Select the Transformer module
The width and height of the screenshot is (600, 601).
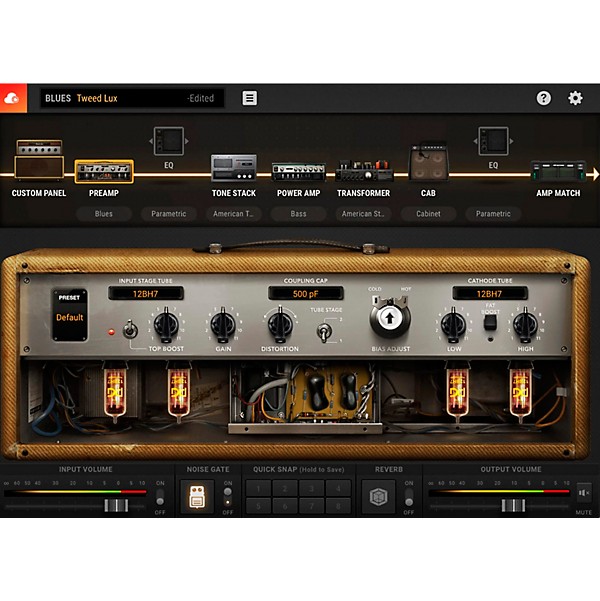[363, 170]
